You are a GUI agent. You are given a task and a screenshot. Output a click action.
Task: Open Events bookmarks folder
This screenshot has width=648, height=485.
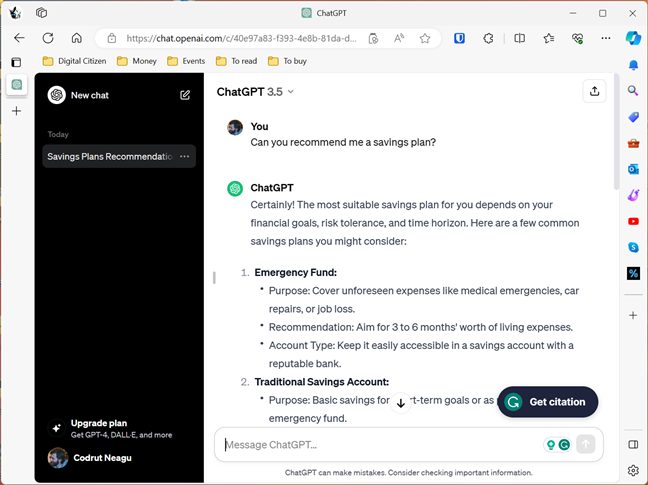pyautogui.click(x=186, y=61)
